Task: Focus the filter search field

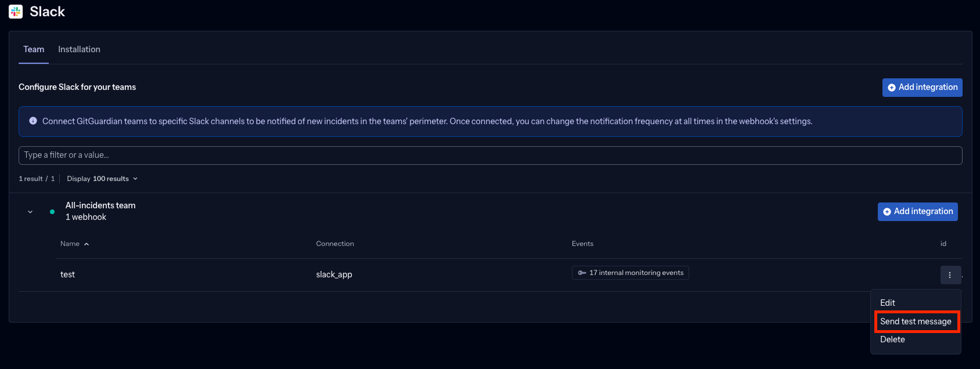Action: [490, 155]
